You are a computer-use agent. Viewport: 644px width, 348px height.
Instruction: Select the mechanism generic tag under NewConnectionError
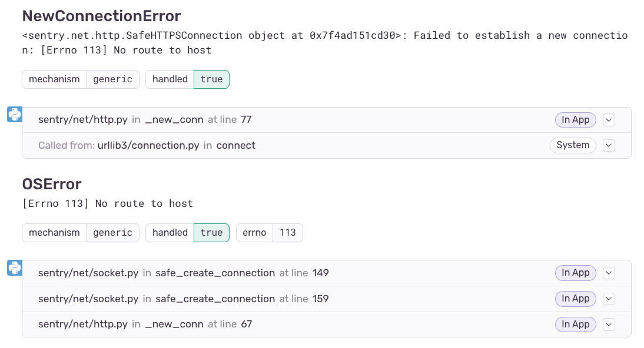tap(80, 79)
